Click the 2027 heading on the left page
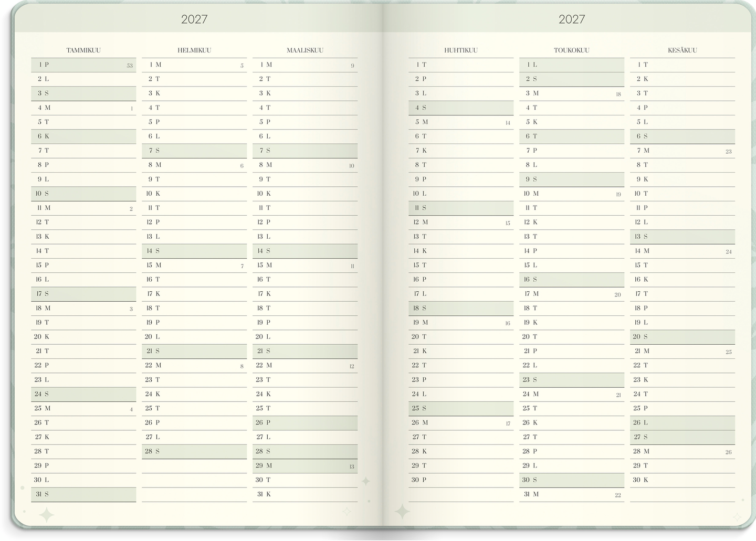This screenshot has height=541, width=756. coord(194,19)
